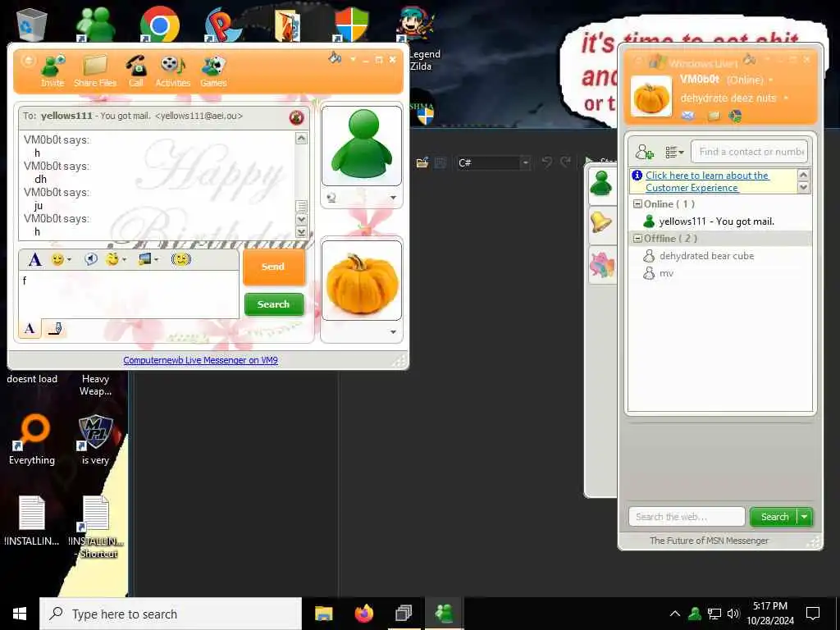Open sharing folders icon in Messenger
The image size is (840, 630).
713,116
